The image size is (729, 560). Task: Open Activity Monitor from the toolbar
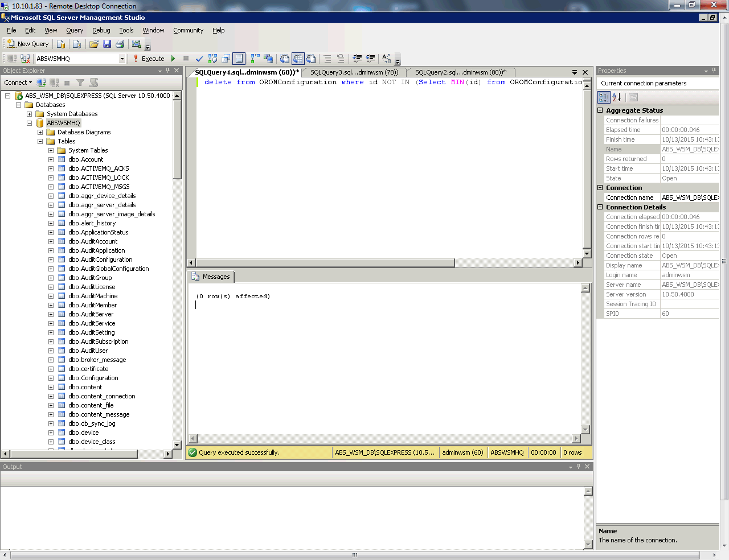pos(137,44)
